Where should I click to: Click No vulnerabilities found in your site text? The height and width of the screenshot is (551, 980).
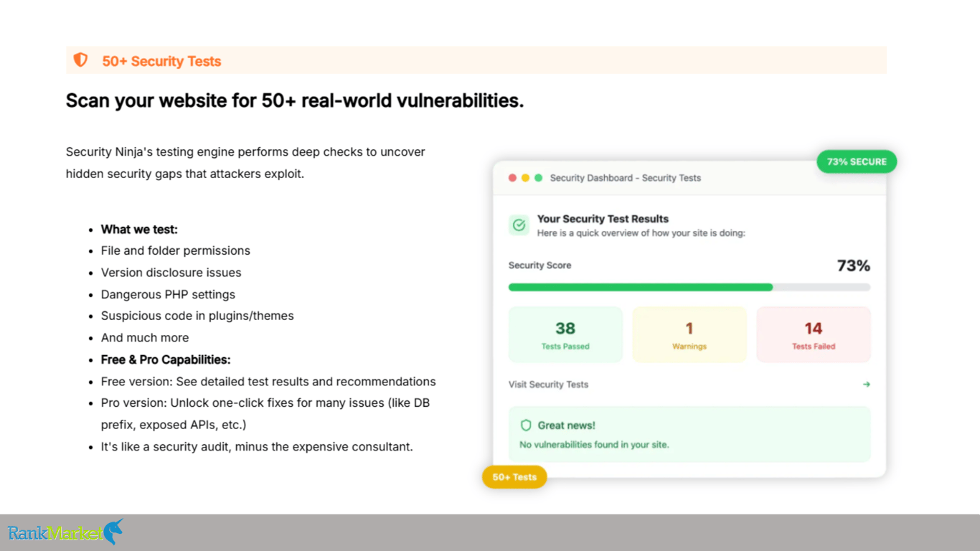[594, 445]
